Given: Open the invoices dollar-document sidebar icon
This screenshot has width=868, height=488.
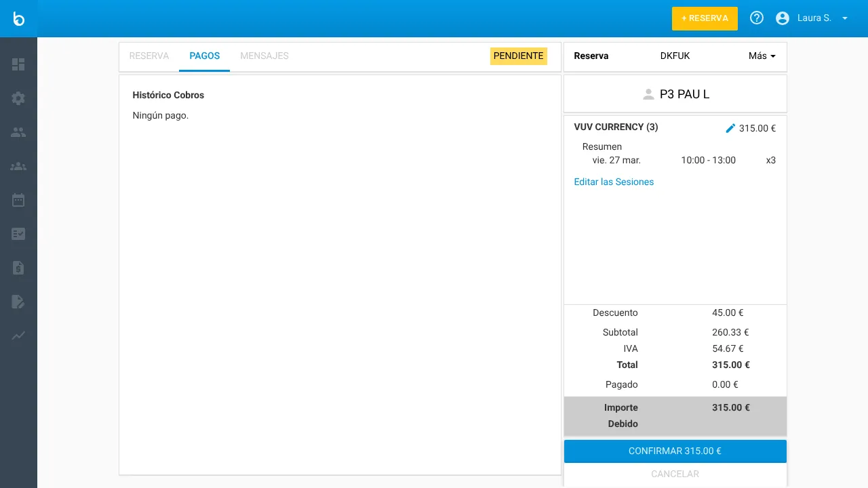Looking at the screenshot, I should click(x=19, y=268).
